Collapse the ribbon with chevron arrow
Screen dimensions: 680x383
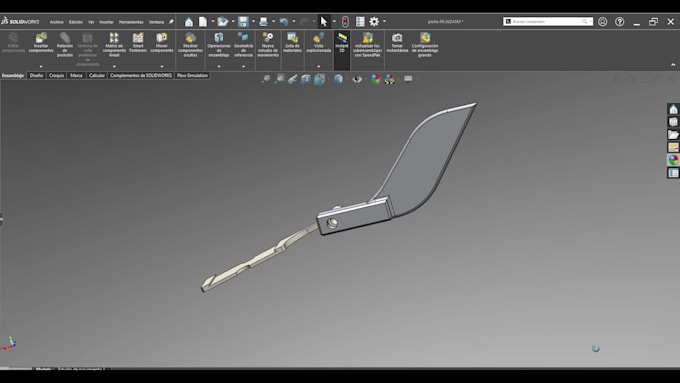pyautogui.click(x=673, y=65)
